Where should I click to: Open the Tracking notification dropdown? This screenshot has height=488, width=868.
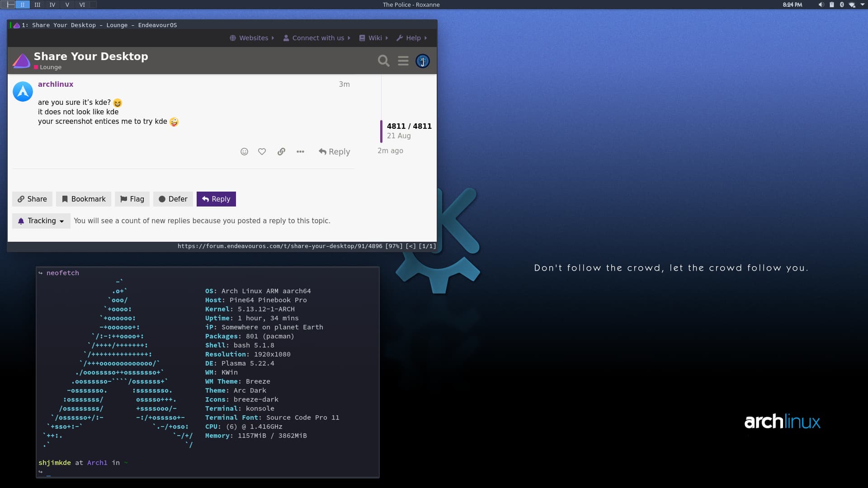(41, 221)
